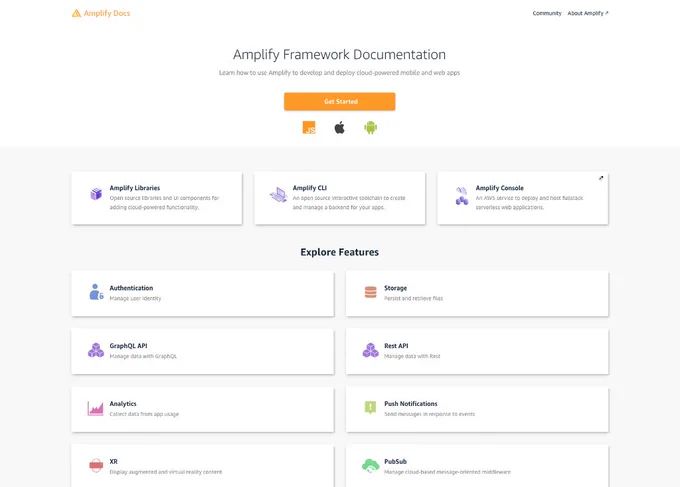Click the Explore Features heading

[x=340, y=252]
